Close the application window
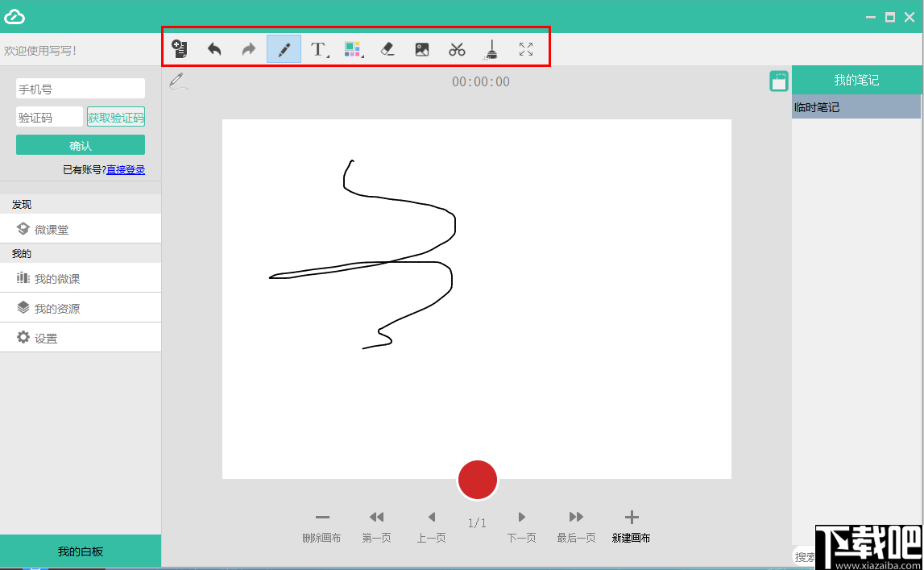Screen dimensions: 924x570 click(x=909, y=17)
